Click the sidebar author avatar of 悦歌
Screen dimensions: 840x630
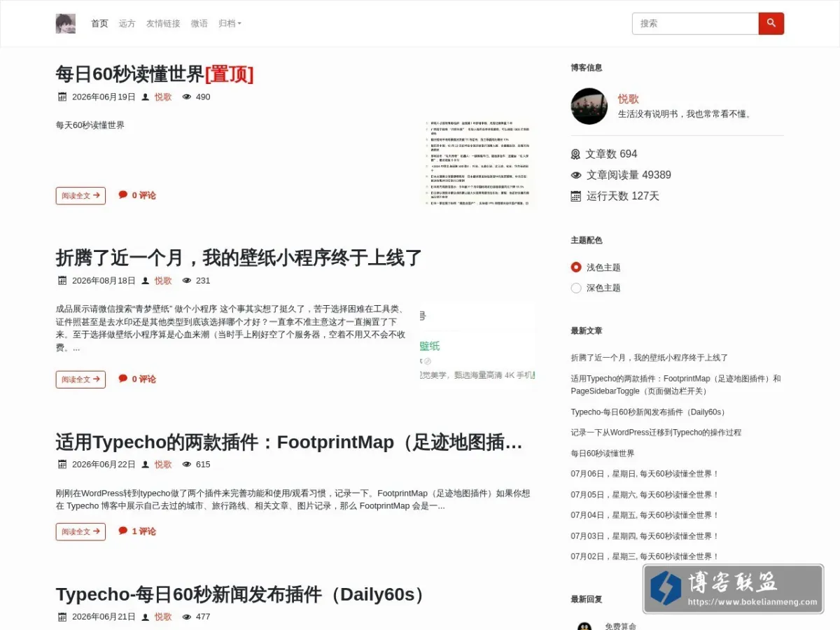[x=589, y=106]
